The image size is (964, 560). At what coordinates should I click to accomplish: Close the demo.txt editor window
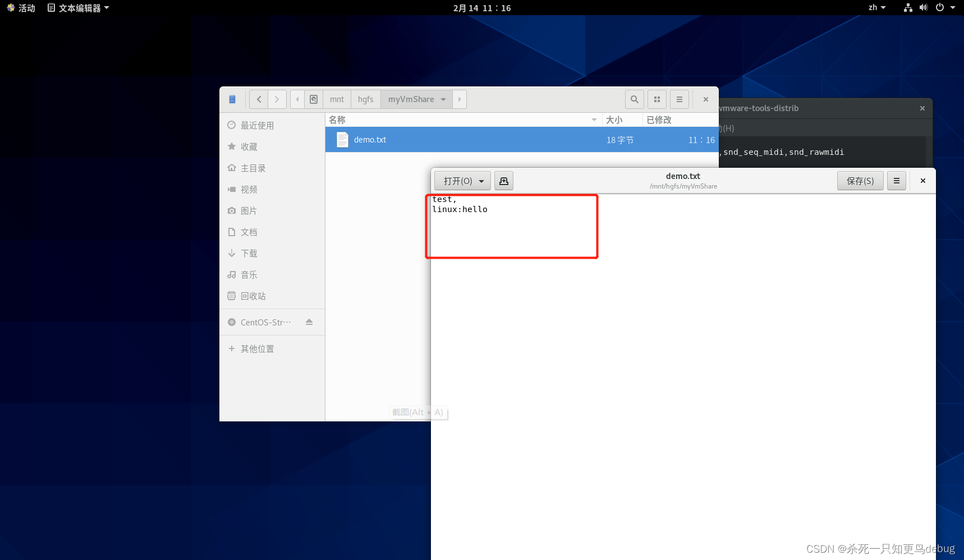[923, 181]
